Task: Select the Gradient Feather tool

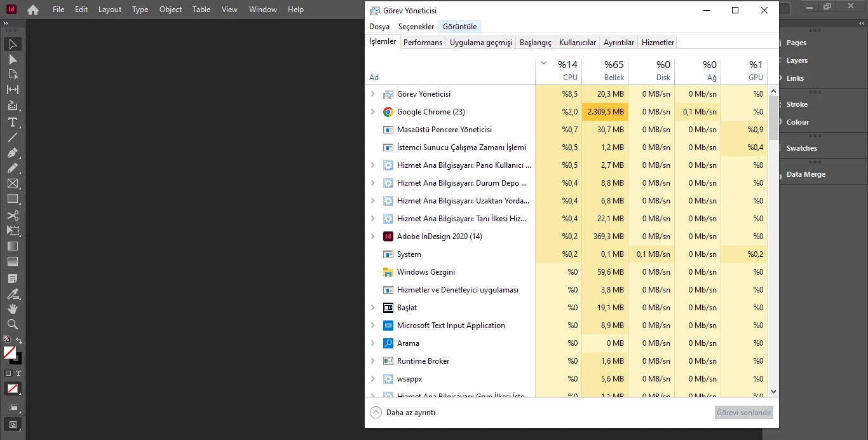Action: [13, 261]
